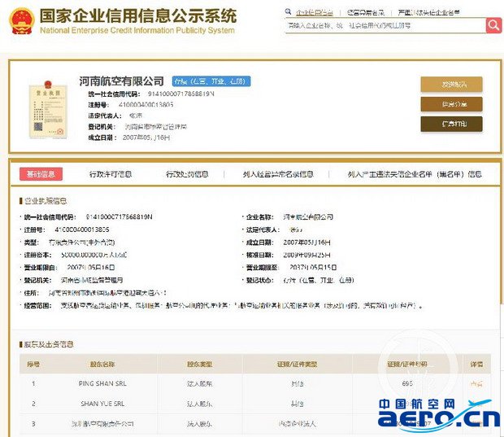The image size is (504, 437).
Task: Click the founding date 2007年05月16日 in header
Action: 146,138
